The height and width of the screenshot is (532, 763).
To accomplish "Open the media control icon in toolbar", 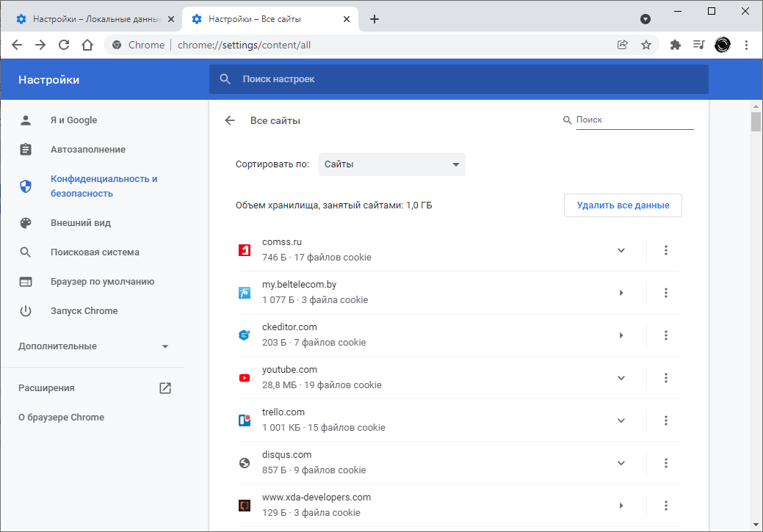I will (x=698, y=45).
